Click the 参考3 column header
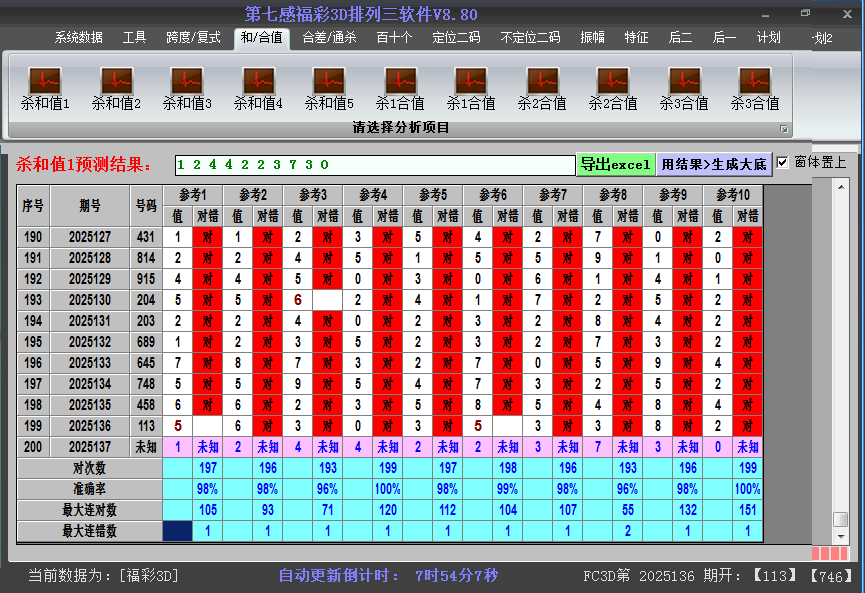The width and height of the screenshot is (865, 593). coord(313,195)
